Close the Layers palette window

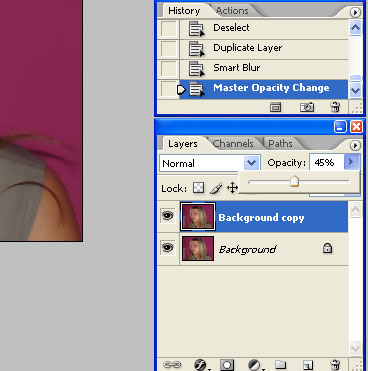coord(356,127)
